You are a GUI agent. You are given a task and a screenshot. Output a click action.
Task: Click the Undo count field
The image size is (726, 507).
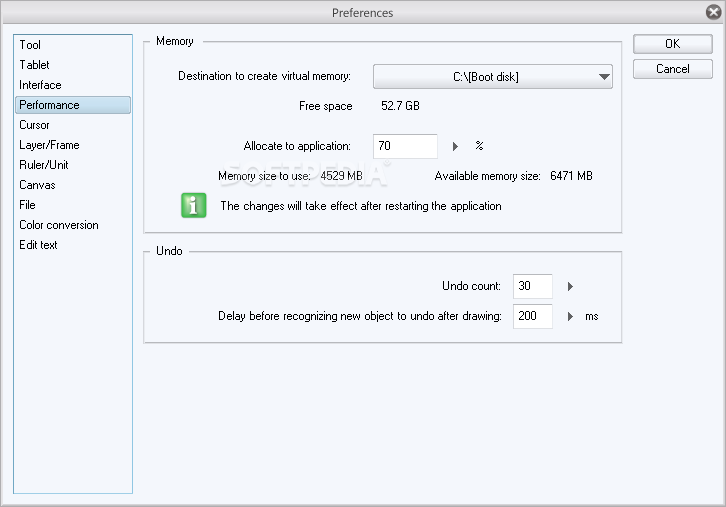pyautogui.click(x=532, y=286)
